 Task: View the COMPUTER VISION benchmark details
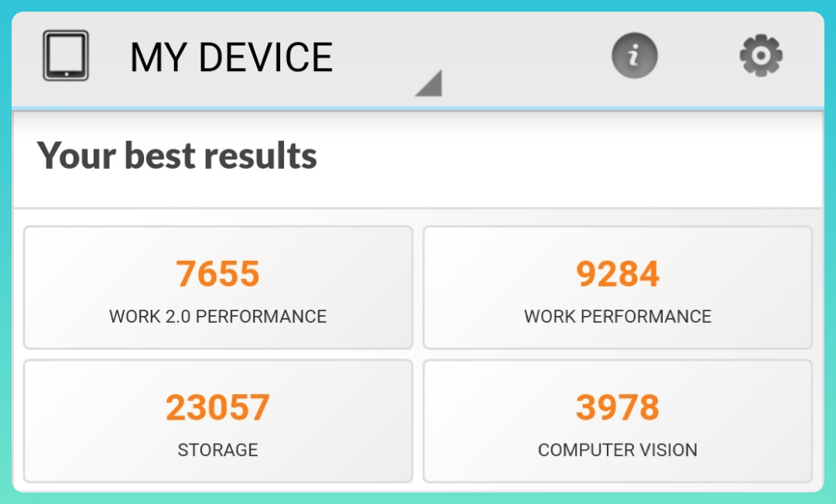[617, 420]
